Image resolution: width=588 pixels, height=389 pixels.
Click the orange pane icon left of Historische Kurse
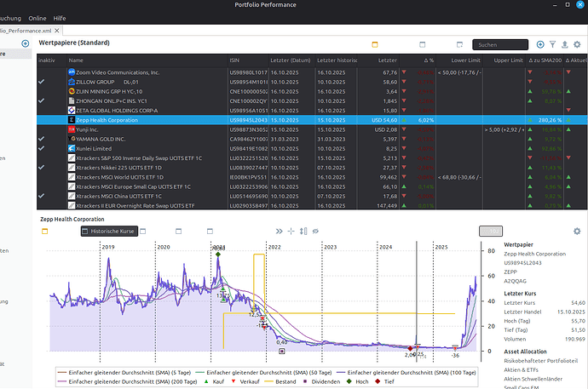(44, 232)
